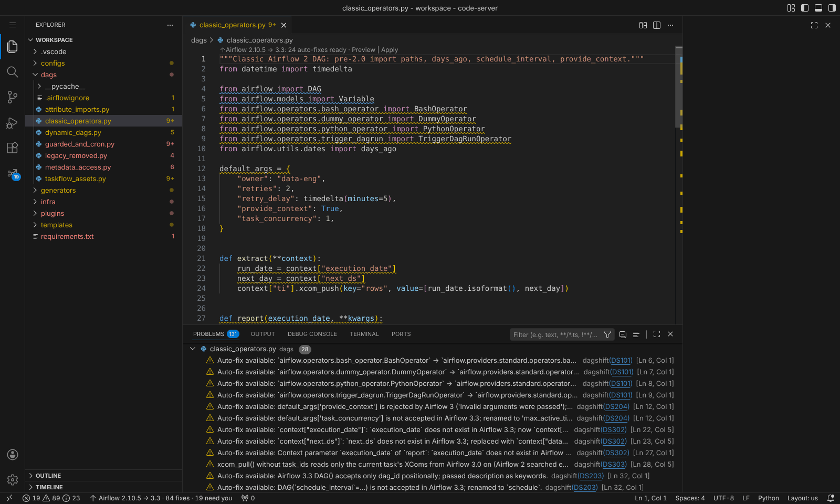Switch to the PORTS panel tab

401,334
